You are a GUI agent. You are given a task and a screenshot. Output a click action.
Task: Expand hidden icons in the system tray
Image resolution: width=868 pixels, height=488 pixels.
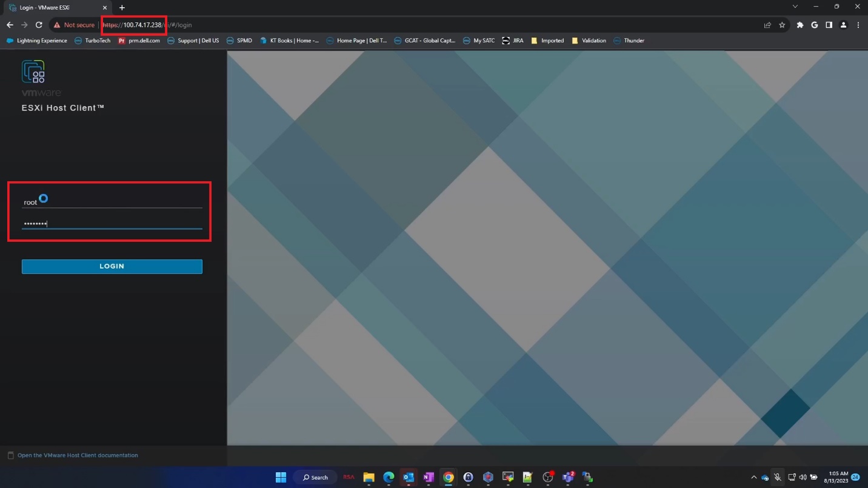[755, 477]
